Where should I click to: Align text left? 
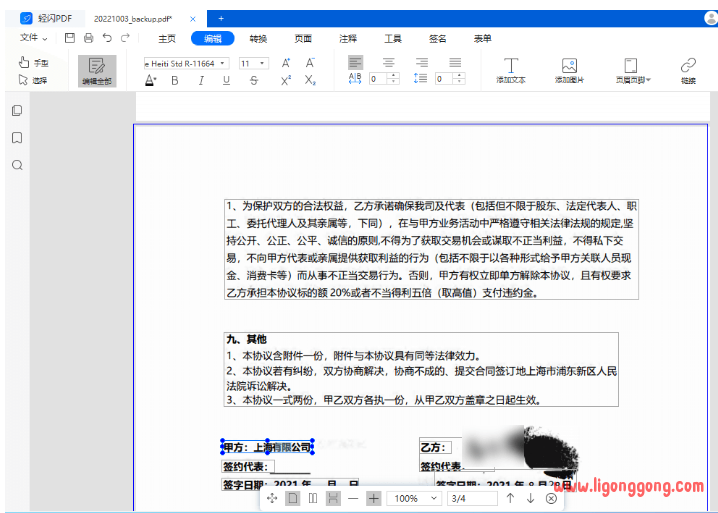click(355, 62)
